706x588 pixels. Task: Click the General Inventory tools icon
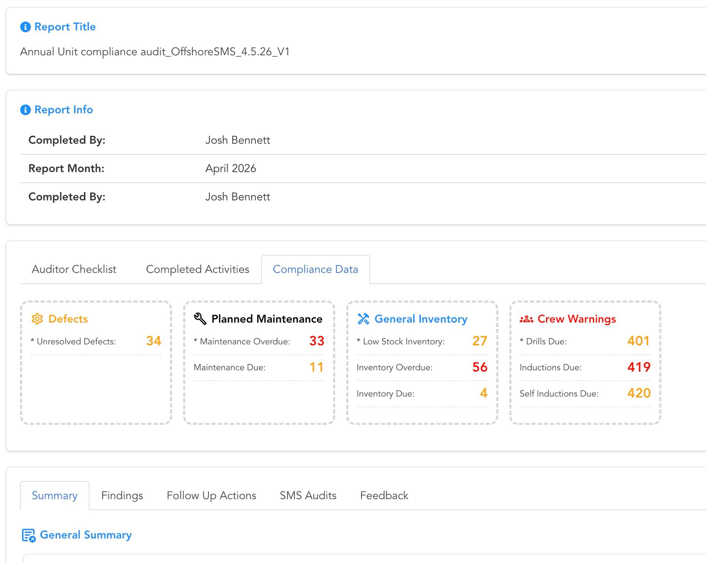tap(363, 319)
